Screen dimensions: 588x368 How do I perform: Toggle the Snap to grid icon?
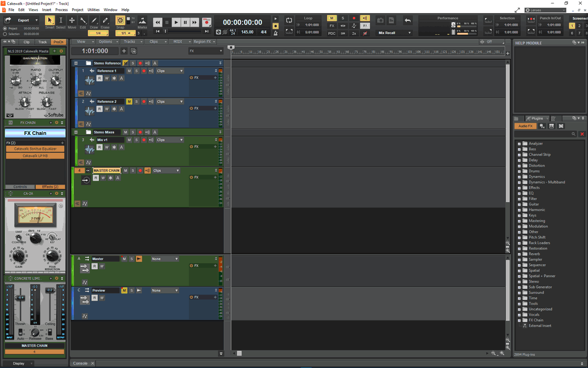(x=120, y=20)
